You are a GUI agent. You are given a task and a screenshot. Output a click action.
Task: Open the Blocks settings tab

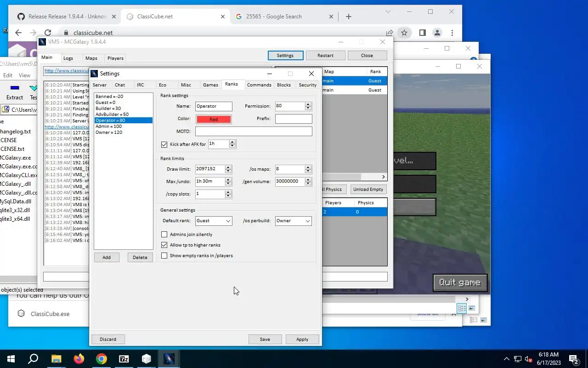coord(284,85)
